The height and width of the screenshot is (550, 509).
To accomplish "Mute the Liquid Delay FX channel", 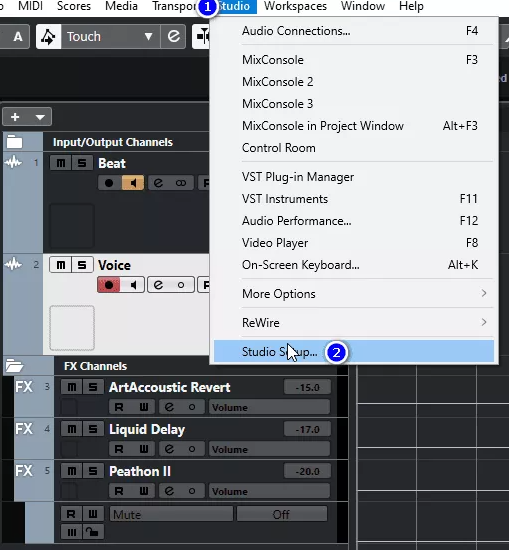I will (x=72, y=429).
